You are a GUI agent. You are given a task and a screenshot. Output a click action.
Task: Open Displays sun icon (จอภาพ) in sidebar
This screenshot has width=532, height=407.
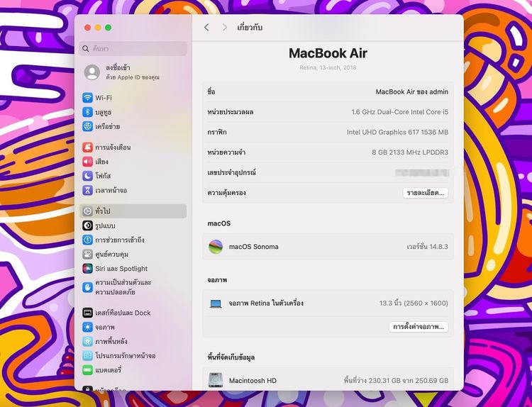coord(87,327)
